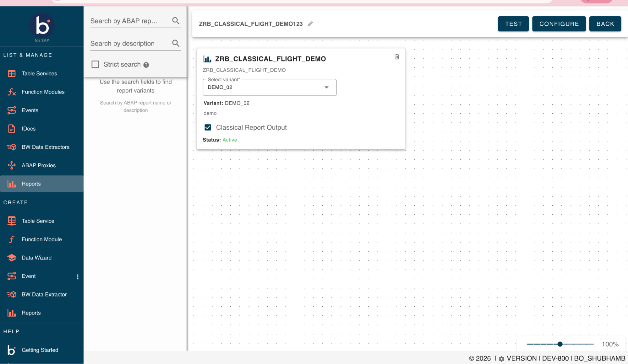Open Create BW Data Extractor item

pyautogui.click(x=42, y=294)
